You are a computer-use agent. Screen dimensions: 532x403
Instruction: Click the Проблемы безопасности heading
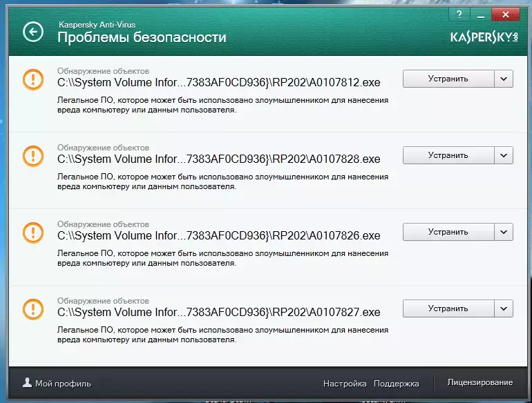click(x=142, y=38)
